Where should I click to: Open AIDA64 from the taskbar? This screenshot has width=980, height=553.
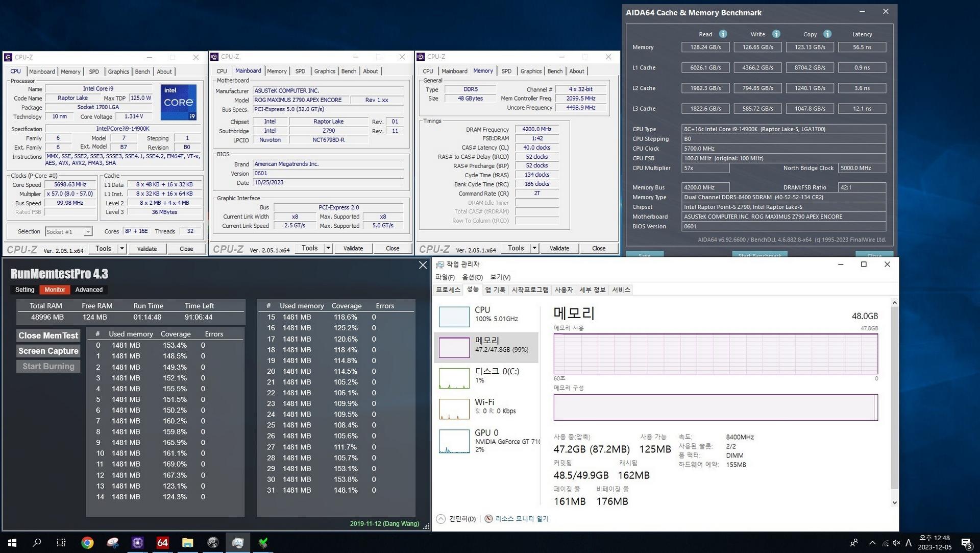[x=162, y=543]
